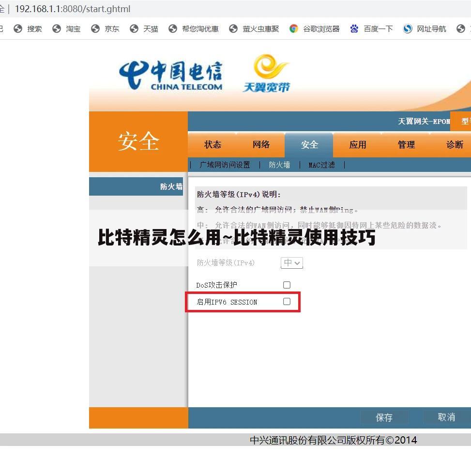Click the Baidu paw icon bookmark
This screenshot has width=471, height=476.
(354, 29)
